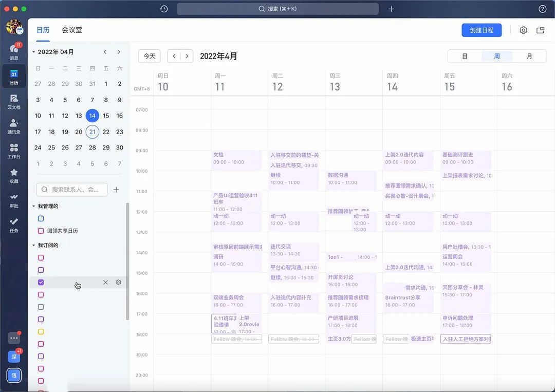Open 审批 approval icon in sidebar
555x392 pixels.
[14, 199]
